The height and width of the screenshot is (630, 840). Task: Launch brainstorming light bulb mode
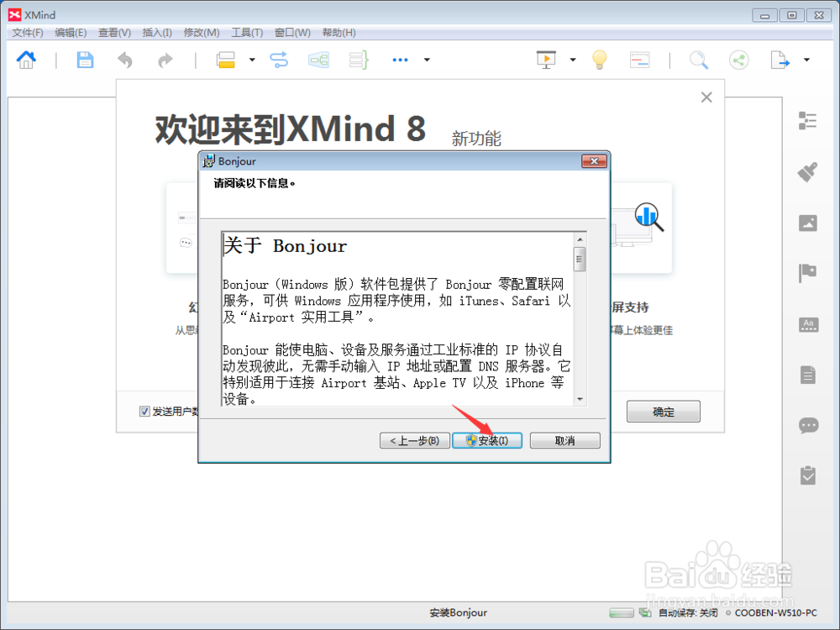(x=600, y=60)
